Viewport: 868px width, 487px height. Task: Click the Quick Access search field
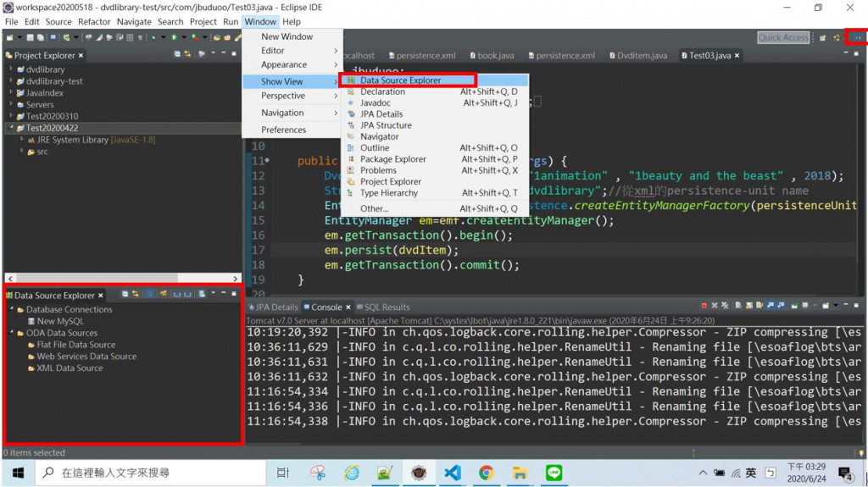point(783,37)
